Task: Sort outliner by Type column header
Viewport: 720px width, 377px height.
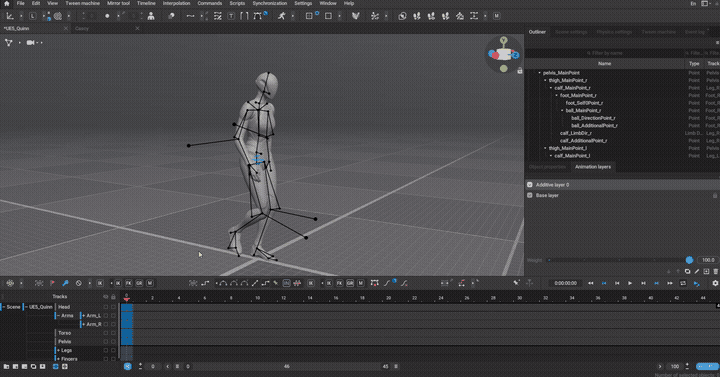Action: pyautogui.click(x=694, y=63)
